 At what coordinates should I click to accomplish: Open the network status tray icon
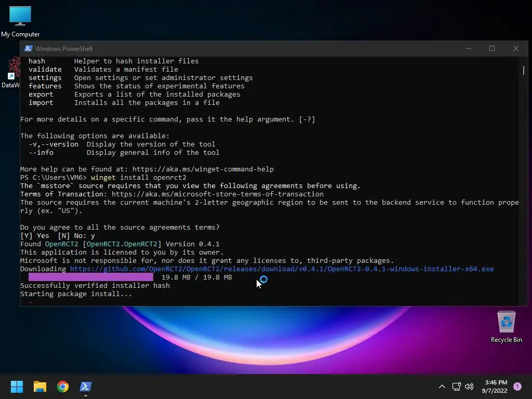click(456, 387)
